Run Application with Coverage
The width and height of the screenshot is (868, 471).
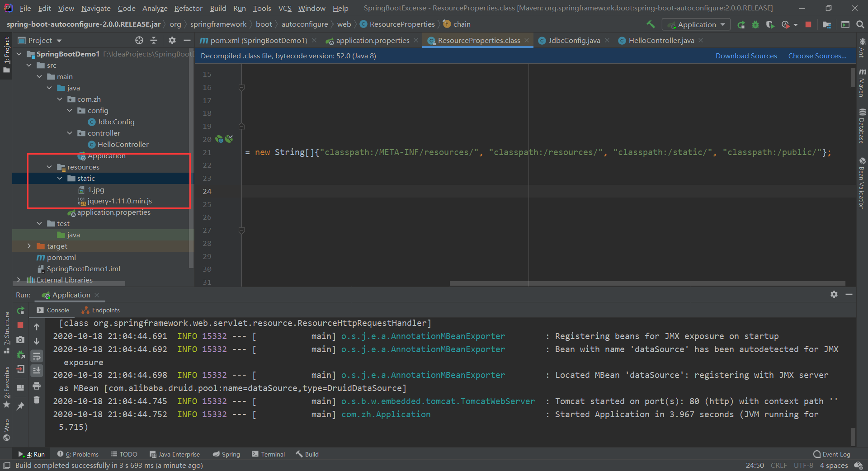tap(770, 24)
